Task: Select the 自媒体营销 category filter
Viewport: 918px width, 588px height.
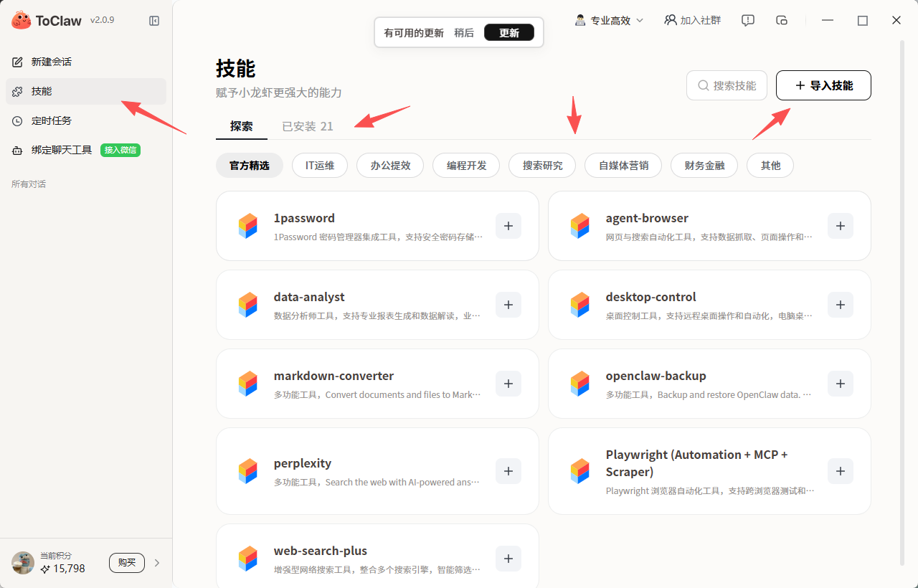Action: (x=623, y=165)
